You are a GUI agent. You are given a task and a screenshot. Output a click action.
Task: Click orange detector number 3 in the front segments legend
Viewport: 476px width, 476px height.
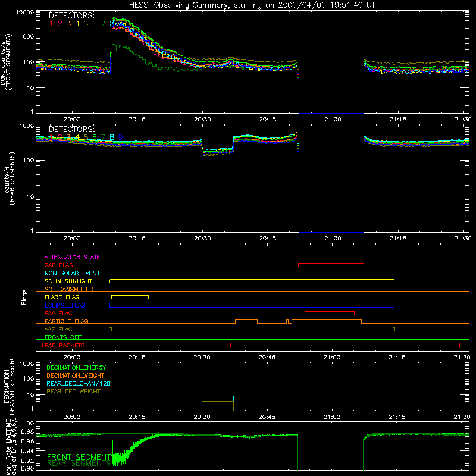tap(68, 24)
